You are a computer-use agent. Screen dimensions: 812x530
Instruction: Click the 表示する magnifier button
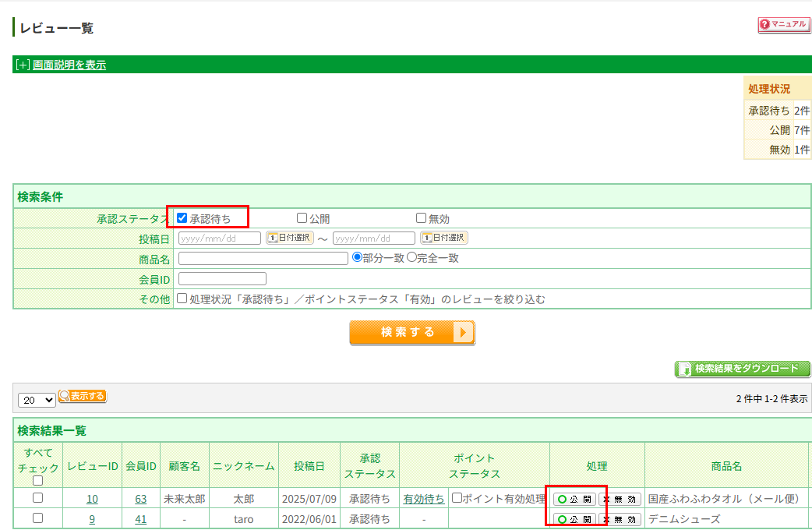tap(83, 396)
